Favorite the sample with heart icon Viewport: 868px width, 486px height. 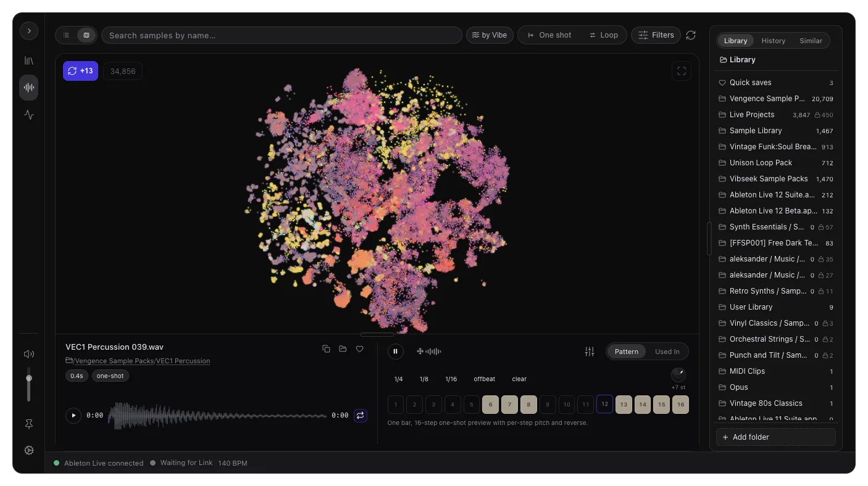[359, 349]
